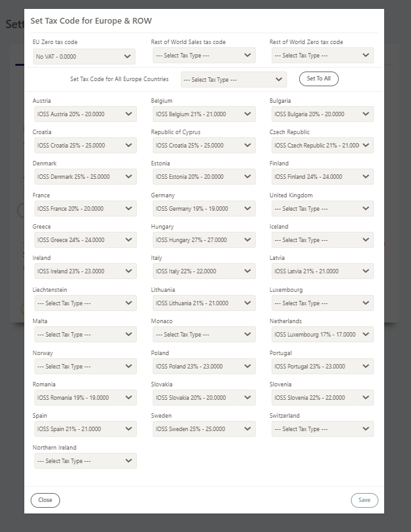Change the Czech Republic tax code
This screenshot has height=532, width=411.
322,145
